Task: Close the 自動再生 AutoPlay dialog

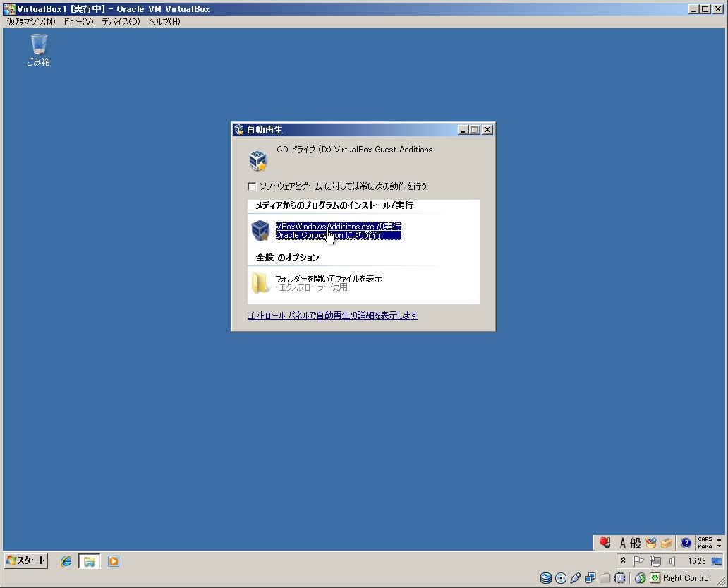Action: (x=487, y=130)
